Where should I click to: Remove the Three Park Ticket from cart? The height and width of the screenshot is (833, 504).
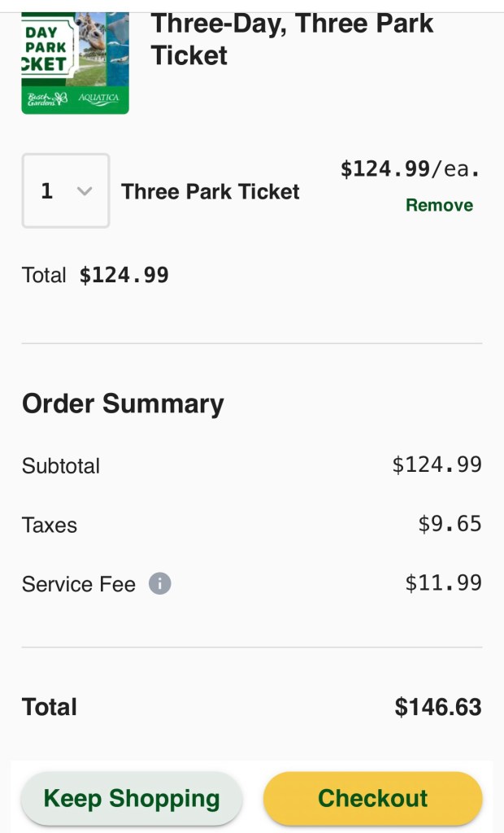439,205
